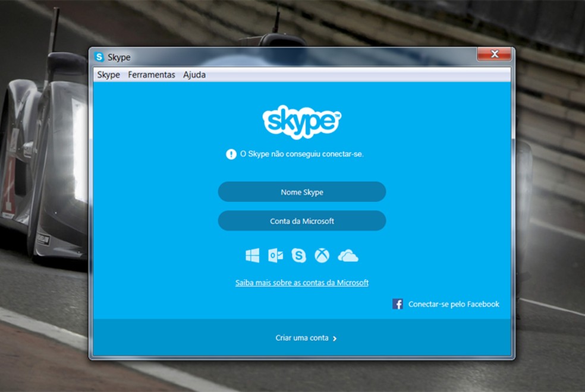
Task: Open the Ferramentas menu
Action: coord(151,75)
